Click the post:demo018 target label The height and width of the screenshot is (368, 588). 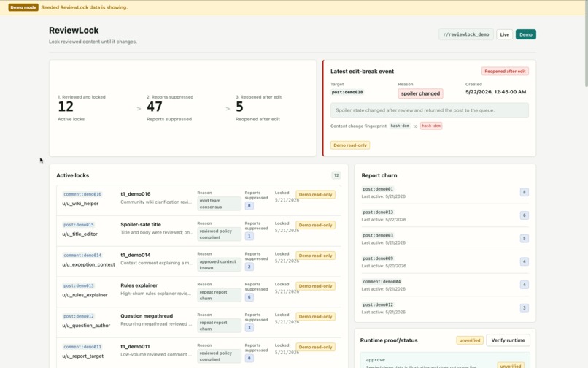click(347, 92)
